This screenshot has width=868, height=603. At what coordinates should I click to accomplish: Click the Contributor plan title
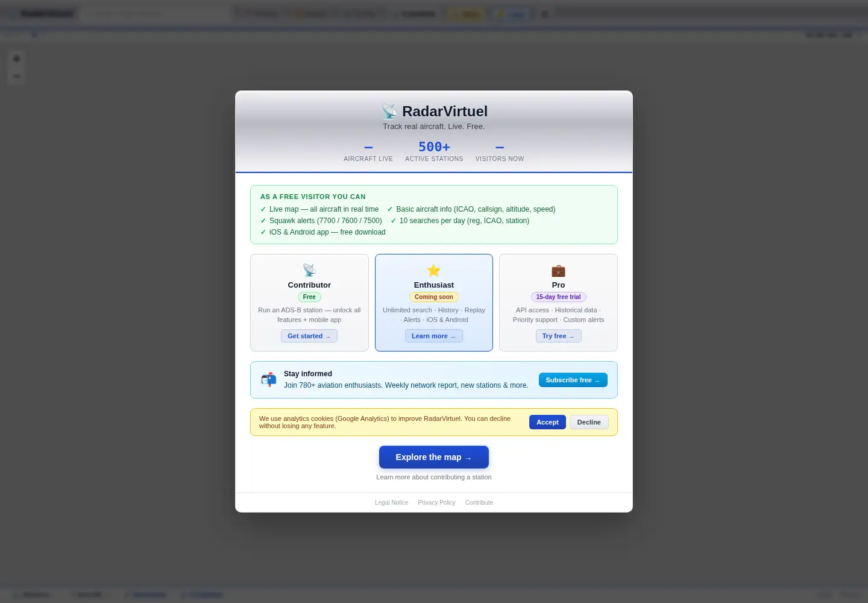(x=309, y=285)
